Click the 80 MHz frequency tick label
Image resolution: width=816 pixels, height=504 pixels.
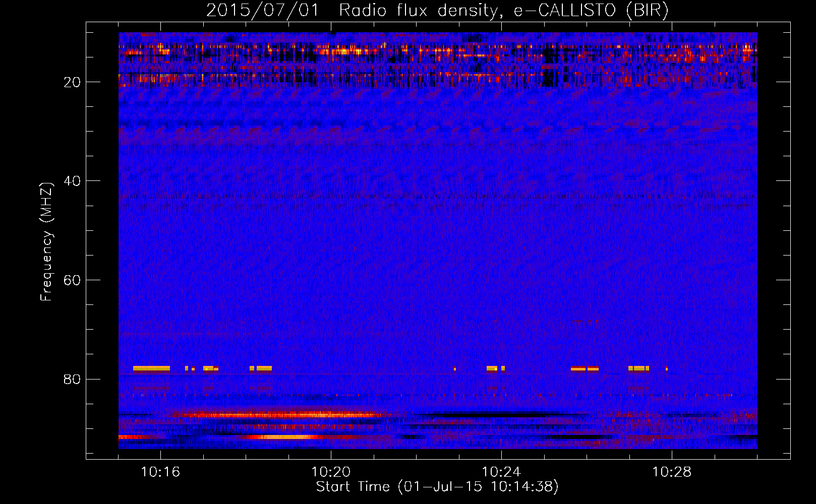coord(72,379)
